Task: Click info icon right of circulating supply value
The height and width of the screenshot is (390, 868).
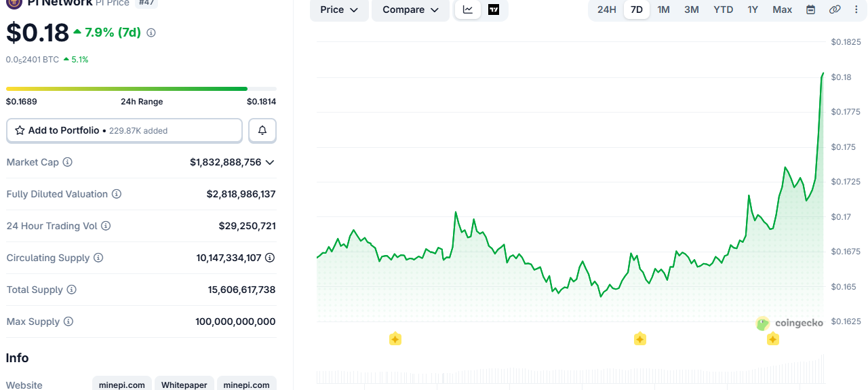Action: [270, 258]
